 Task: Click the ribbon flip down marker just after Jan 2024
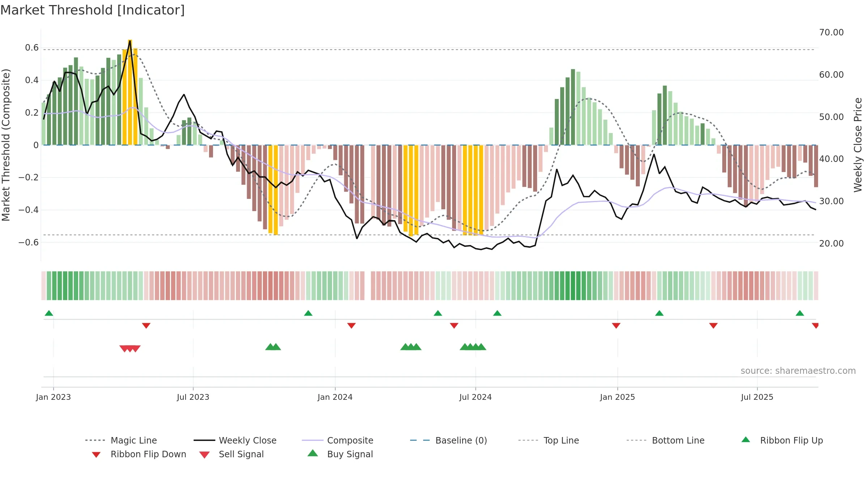coord(352,326)
